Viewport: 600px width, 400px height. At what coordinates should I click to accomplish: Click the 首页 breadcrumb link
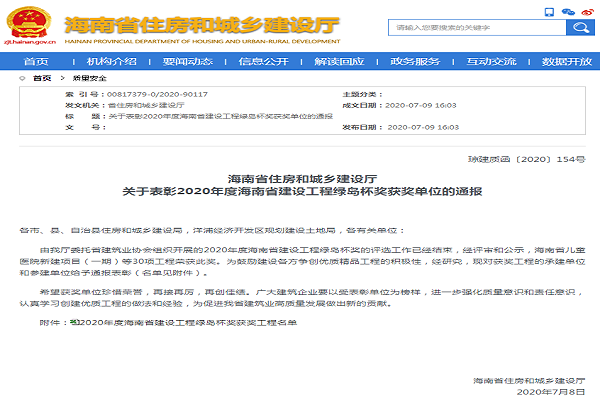coord(42,77)
